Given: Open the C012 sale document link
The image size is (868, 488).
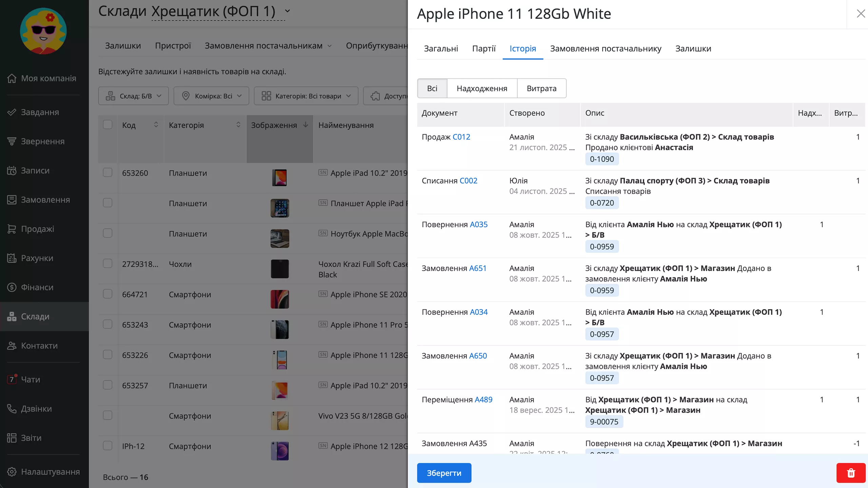Looking at the screenshot, I should click(461, 137).
